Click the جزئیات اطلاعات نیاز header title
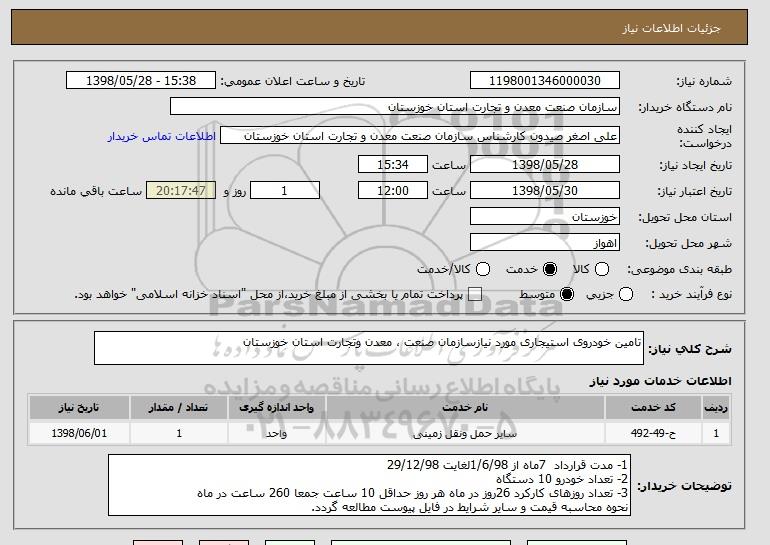Screen dimensions: 770x545 tap(671, 28)
